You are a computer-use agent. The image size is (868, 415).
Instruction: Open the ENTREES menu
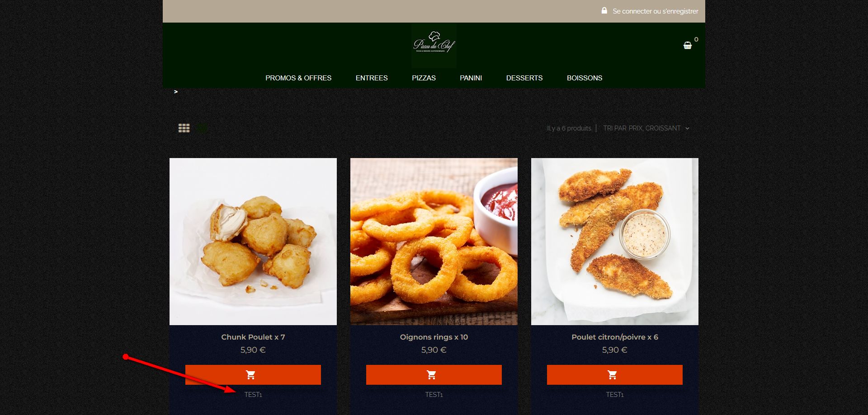(x=372, y=78)
